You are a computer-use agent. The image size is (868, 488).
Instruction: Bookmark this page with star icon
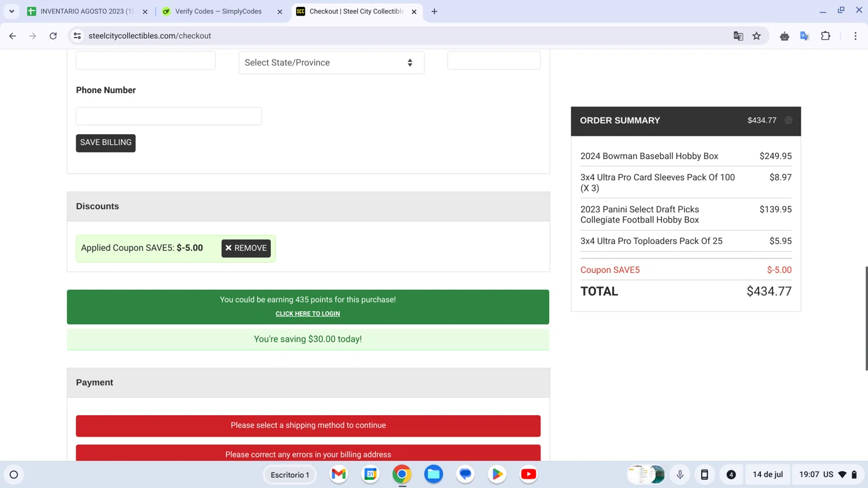756,36
